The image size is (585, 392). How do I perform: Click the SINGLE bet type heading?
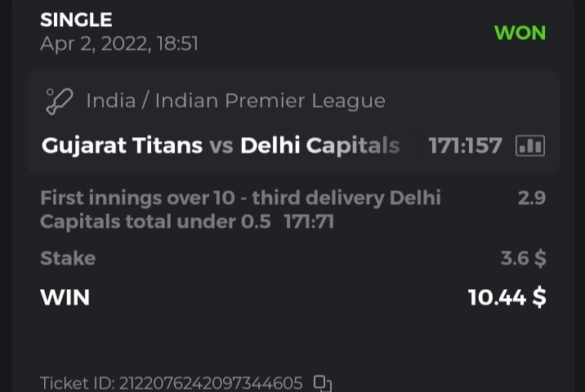(x=76, y=20)
